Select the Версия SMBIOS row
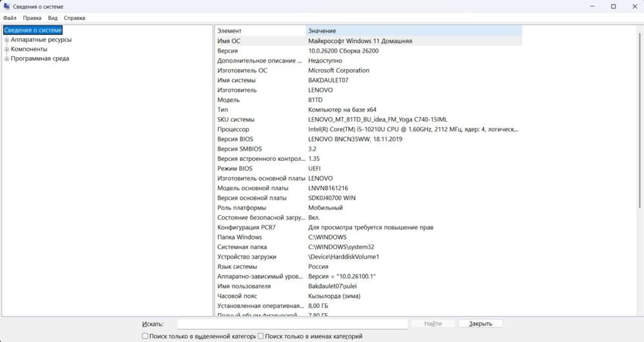 click(x=368, y=149)
